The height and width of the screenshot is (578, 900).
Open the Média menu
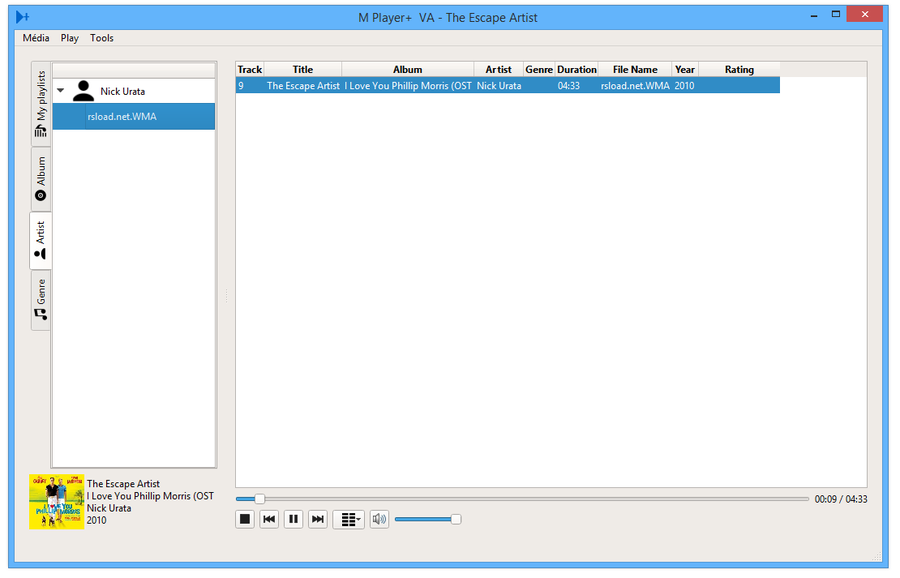[36, 38]
